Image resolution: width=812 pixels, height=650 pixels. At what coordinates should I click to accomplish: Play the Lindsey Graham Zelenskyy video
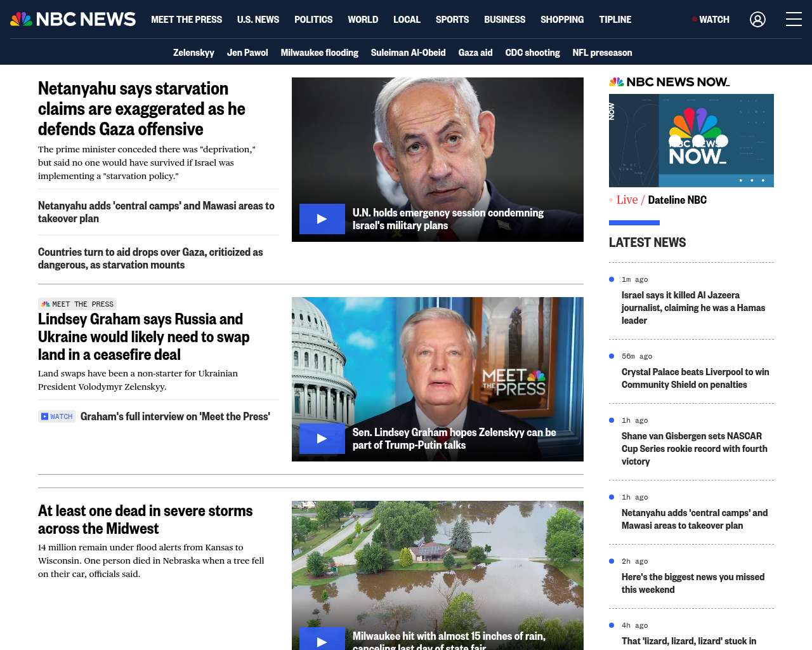pos(322,439)
